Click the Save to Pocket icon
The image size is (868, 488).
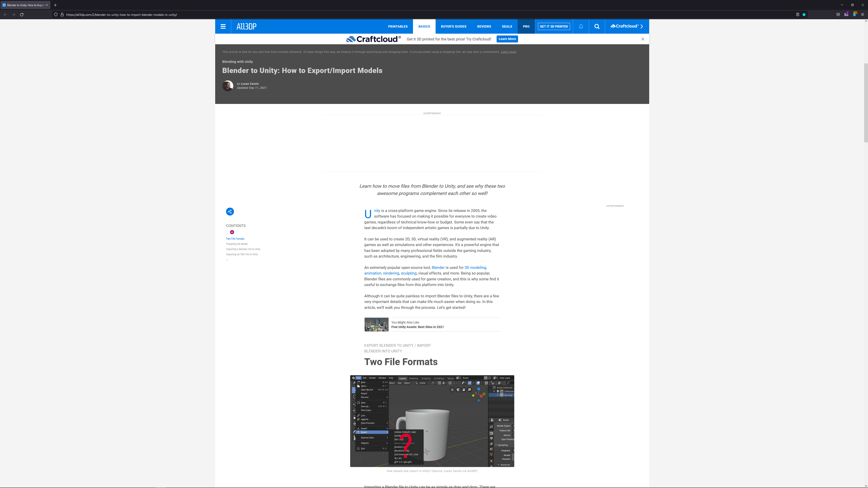point(838,14)
